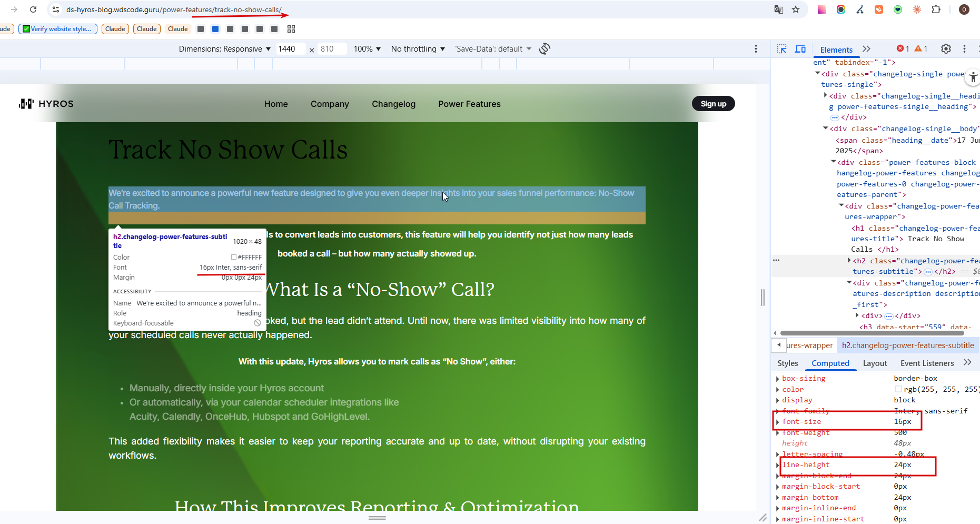
Task: Click the Track No Show Calls page heading
Action: pyautogui.click(x=228, y=150)
